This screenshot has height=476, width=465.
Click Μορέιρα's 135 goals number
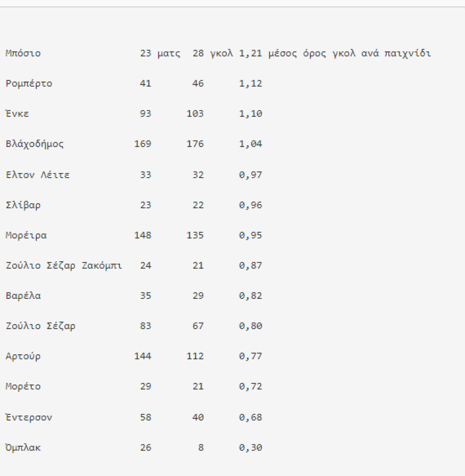[195, 235]
